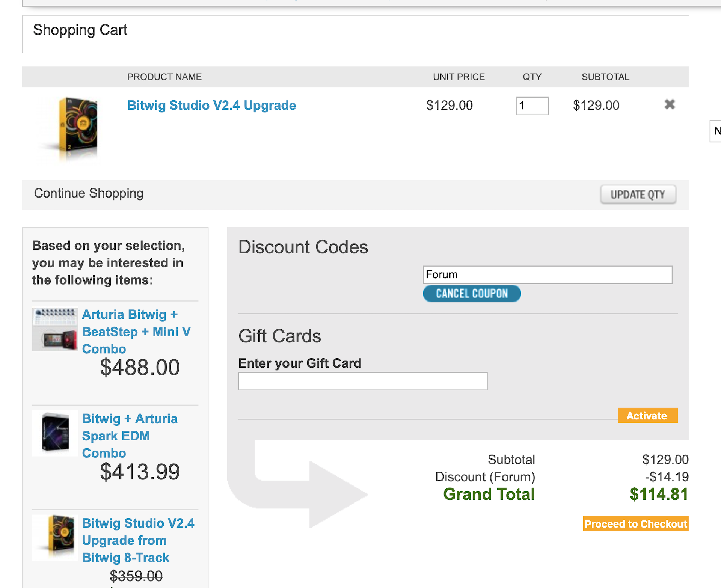Click the $488.00 price of Arturia combo
Viewport: 721px width, 588px height.
click(x=140, y=367)
